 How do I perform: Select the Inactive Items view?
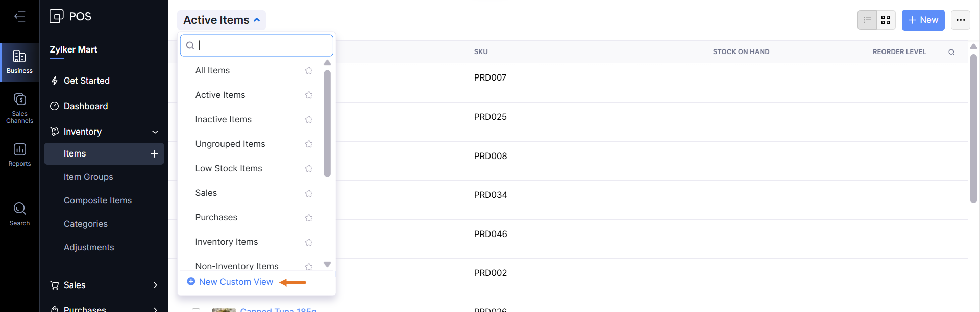point(223,119)
